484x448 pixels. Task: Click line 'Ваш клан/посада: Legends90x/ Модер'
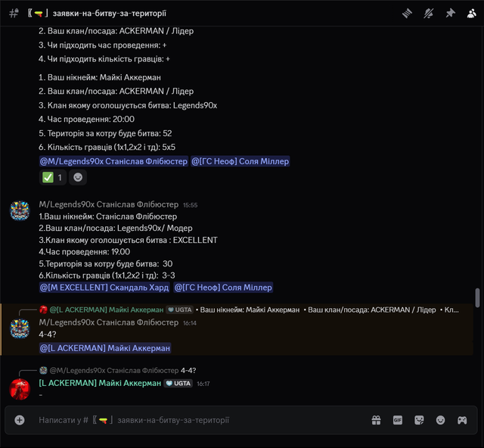[116, 228]
